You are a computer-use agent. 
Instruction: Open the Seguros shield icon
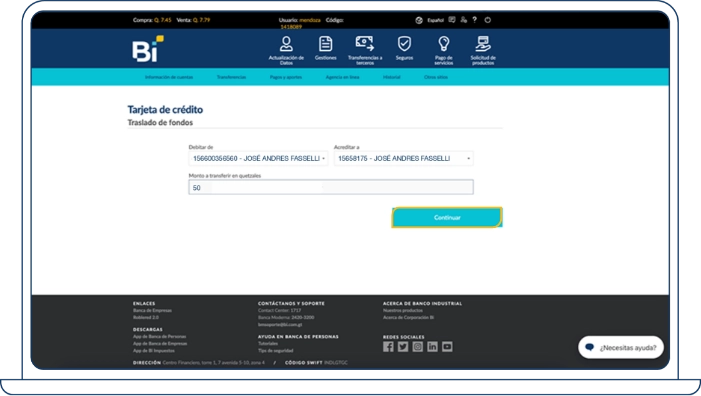(404, 44)
